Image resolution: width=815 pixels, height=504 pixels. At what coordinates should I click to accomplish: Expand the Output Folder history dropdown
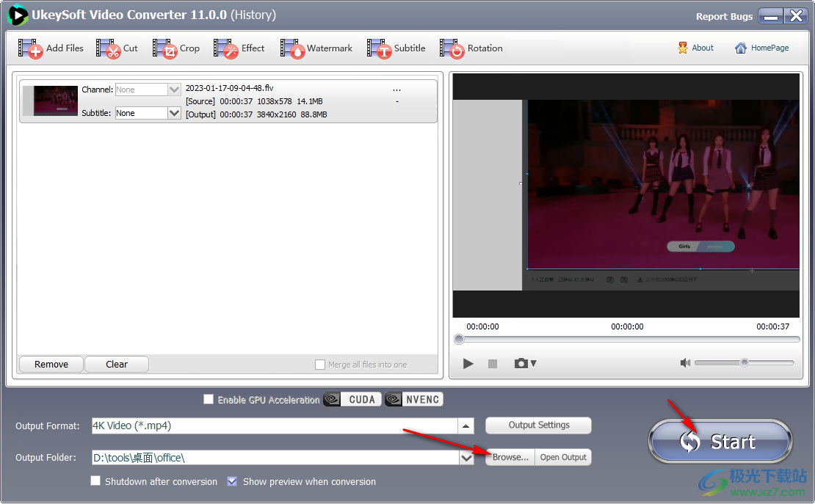[x=467, y=458]
